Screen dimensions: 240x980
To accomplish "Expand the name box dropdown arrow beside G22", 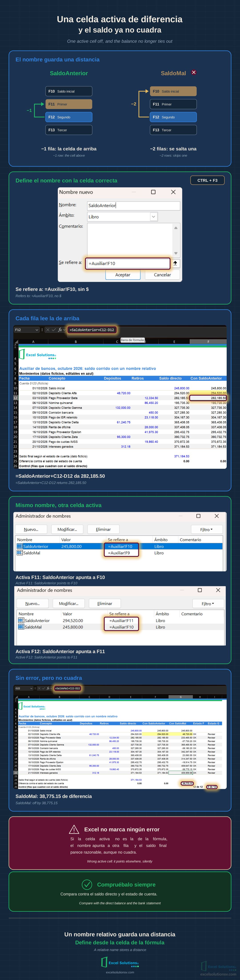I will (x=32, y=688).
